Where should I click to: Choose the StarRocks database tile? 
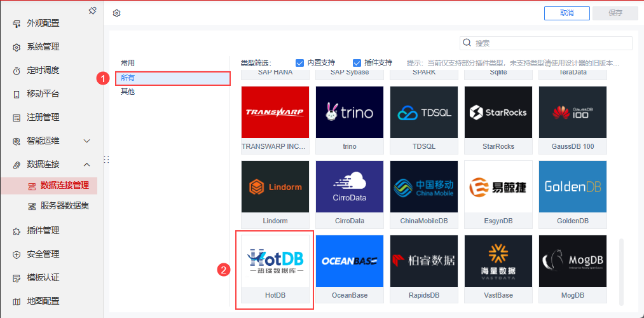tap(498, 120)
